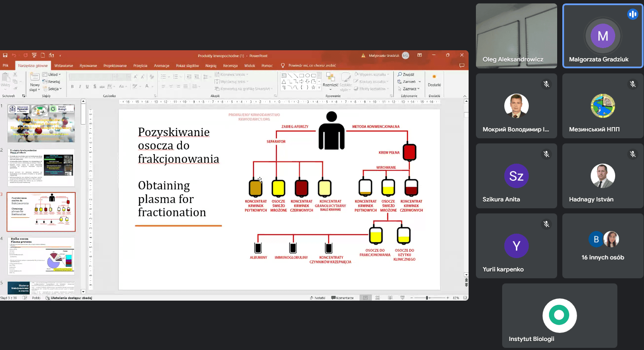Expand the Zamień replace dropdown arrow

[420, 82]
